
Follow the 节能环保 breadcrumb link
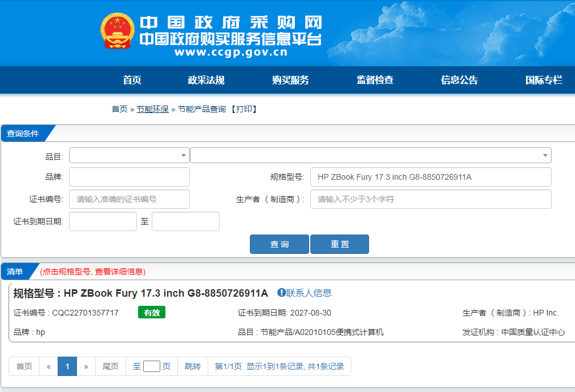pyautogui.click(x=152, y=110)
